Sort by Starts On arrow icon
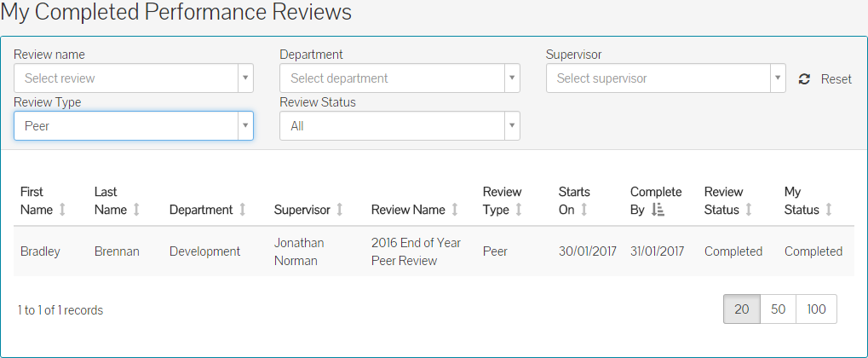Image resolution: width=868 pixels, height=358 pixels. click(584, 210)
